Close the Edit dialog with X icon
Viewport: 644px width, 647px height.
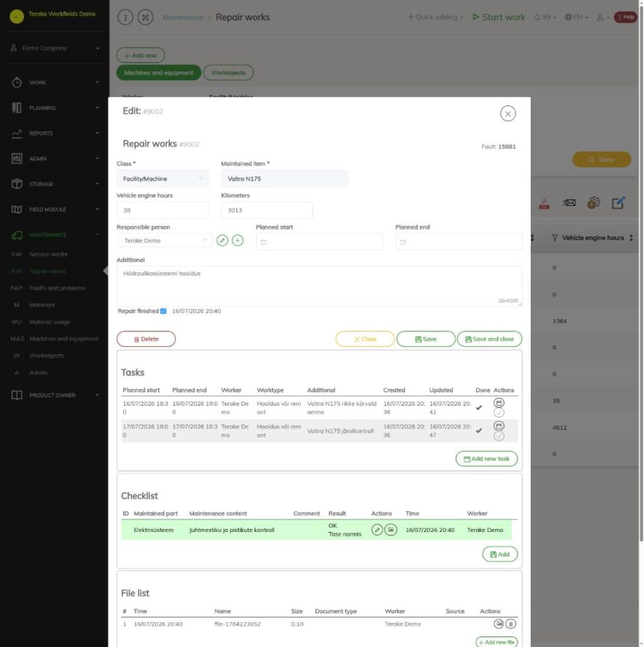tap(507, 114)
